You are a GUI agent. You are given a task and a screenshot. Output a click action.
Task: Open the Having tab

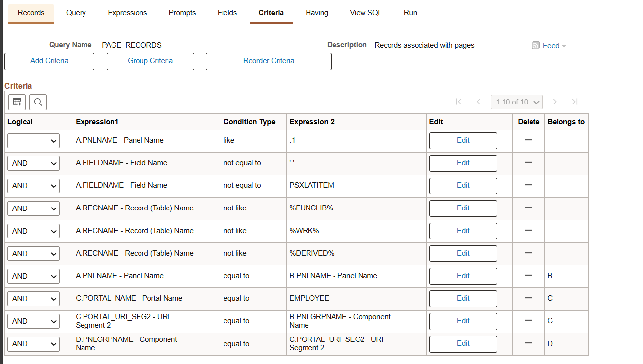[317, 13]
